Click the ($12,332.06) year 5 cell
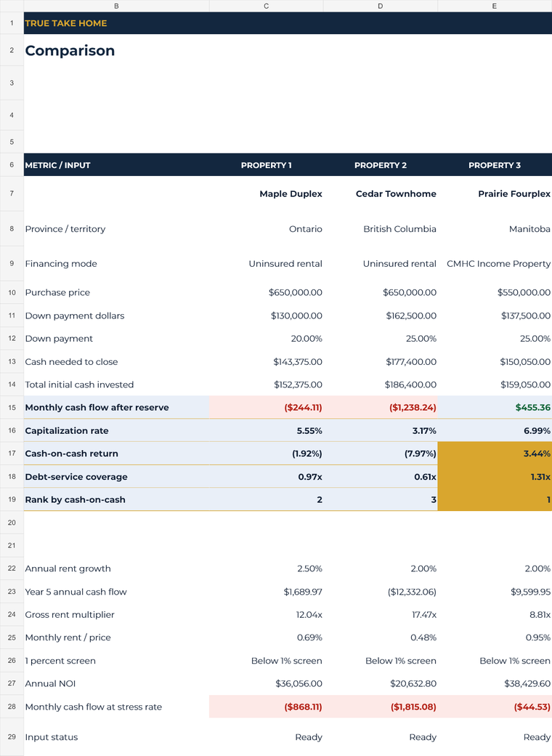Image resolution: width=552 pixels, height=756 pixels. [x=380, y=592]
